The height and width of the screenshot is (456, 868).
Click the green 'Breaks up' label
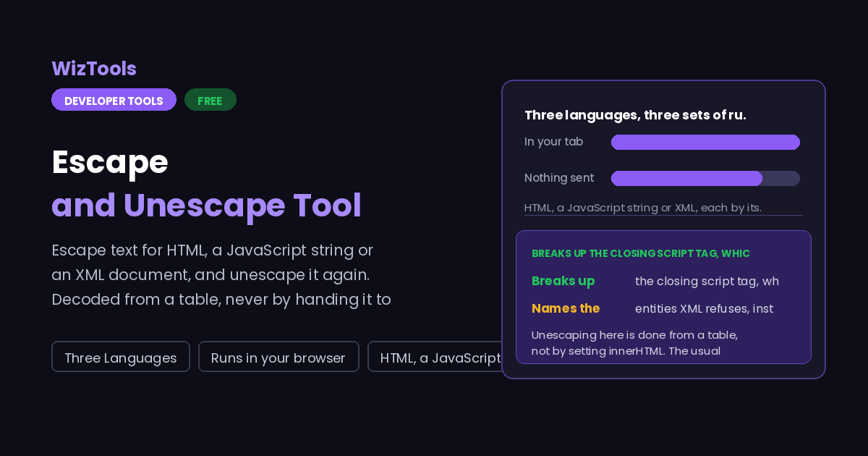(563, 281)
